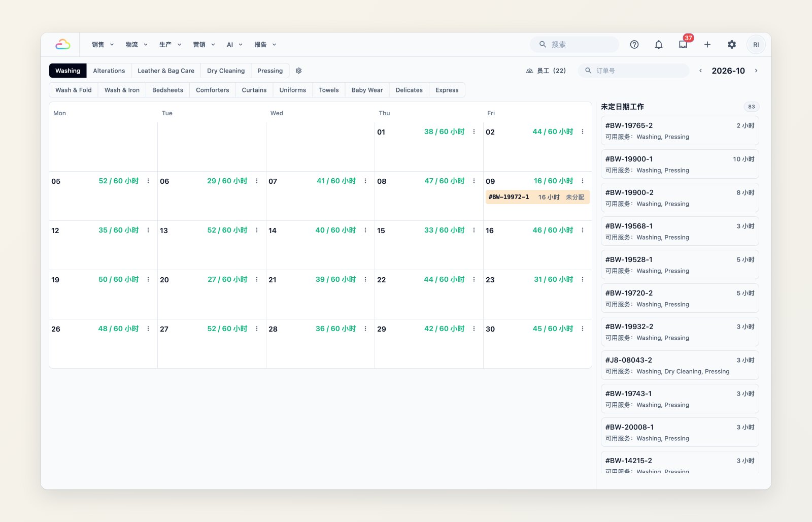Select the Express filter

(447, 90)
